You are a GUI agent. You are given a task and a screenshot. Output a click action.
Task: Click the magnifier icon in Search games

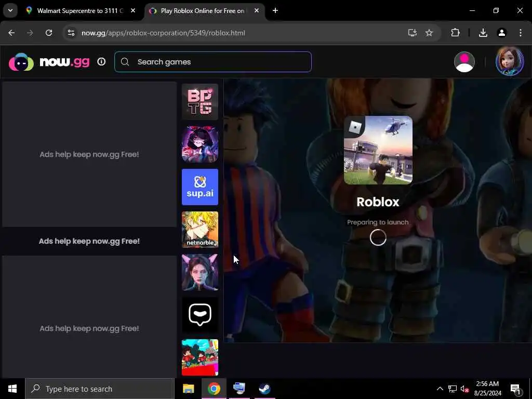coord(125,62)
